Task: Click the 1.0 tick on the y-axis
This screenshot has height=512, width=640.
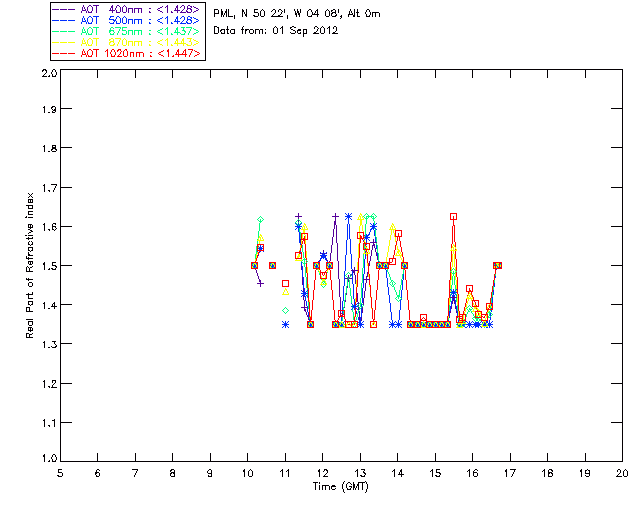Action: [47, 460]
